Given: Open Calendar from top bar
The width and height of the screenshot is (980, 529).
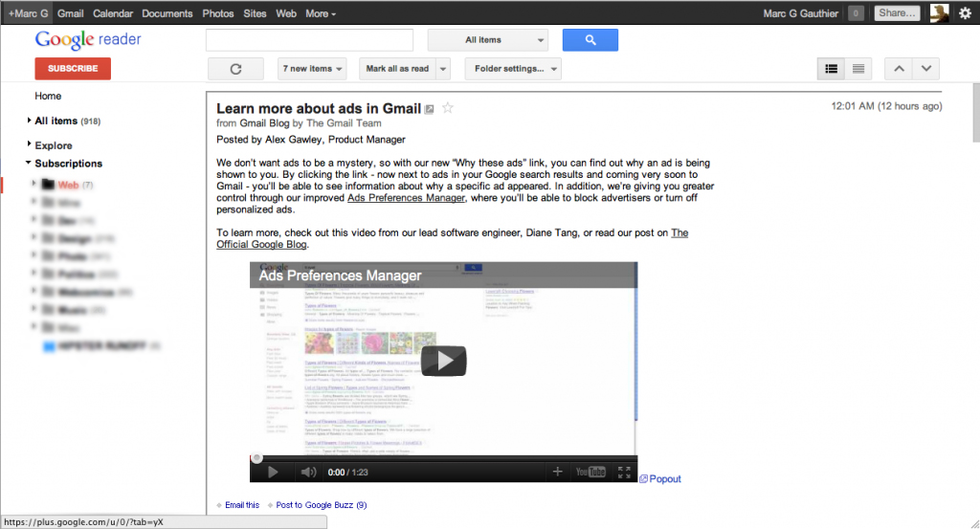Looking at the screenshot, I should pos(113,13).
